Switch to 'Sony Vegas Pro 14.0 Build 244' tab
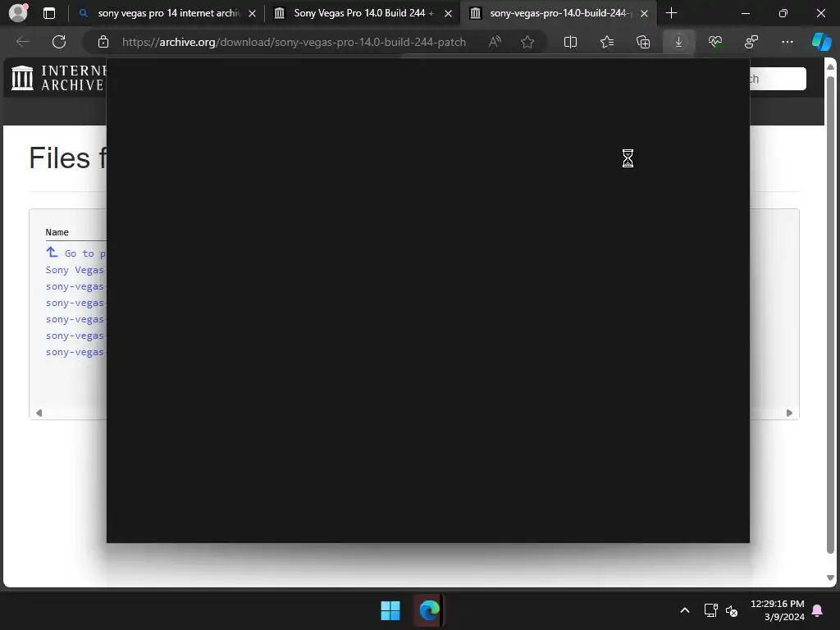Image resolution: width=840 pixels, height=630 pixels. tap(363, 13)
